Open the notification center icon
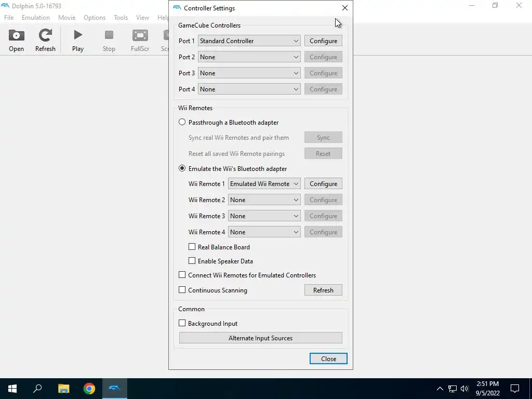 (515, 389)
